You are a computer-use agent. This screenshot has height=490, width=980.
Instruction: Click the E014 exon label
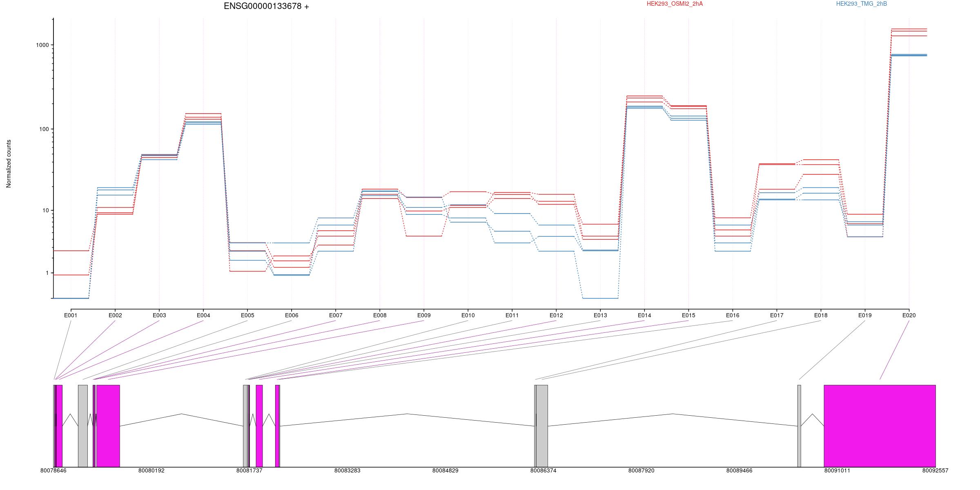click(x=644, y=315)
